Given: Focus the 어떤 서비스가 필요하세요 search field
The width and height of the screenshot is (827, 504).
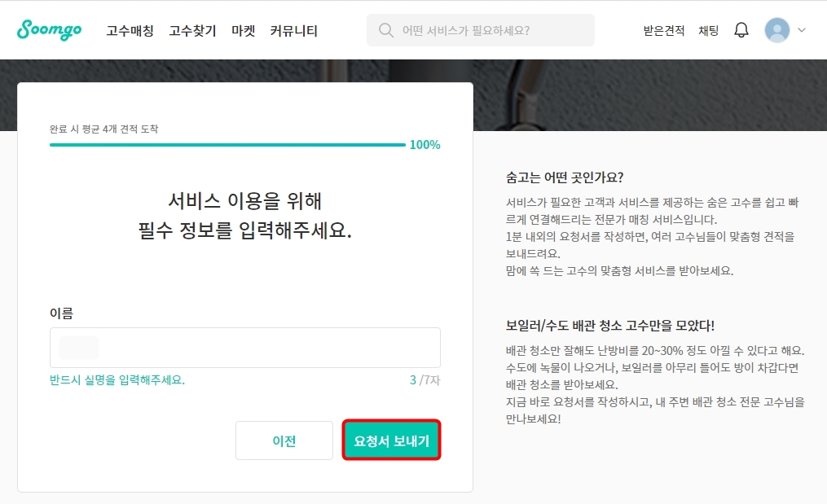Looking at the screenshot, I should [481, 30].
